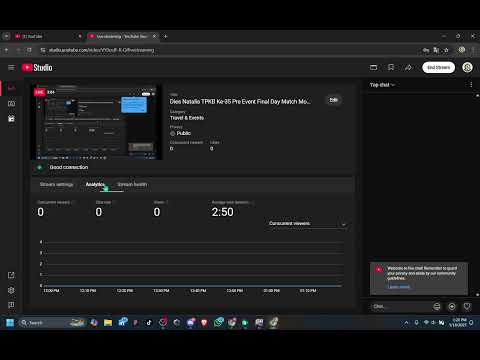
Task: Select the Stream icon in left sidebar
Action: [x=11, y=88]
